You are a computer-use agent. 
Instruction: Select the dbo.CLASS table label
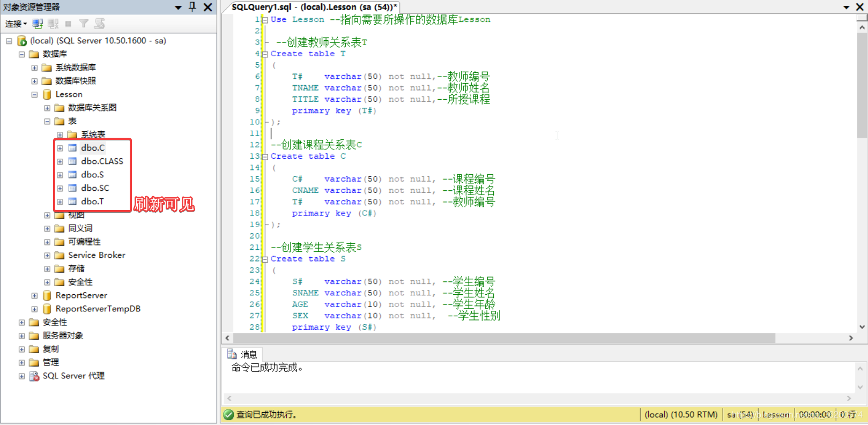102,161
